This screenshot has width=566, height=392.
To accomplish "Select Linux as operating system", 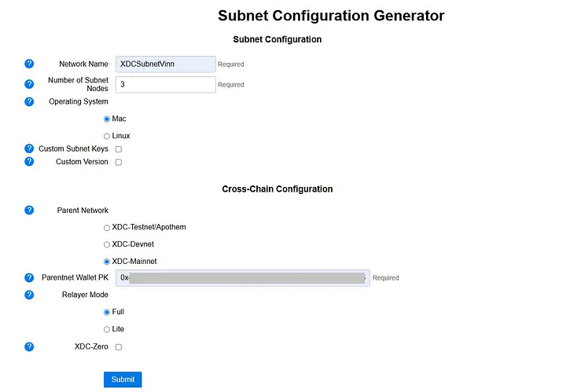I will (x=107, y=136).
